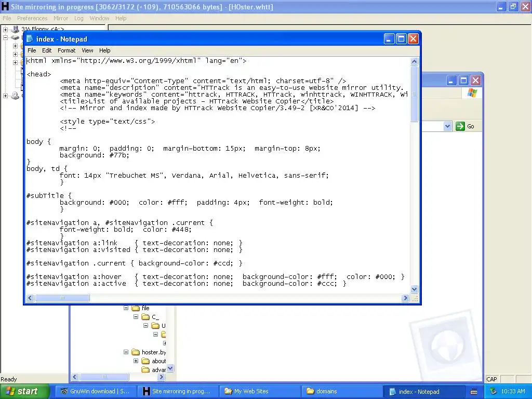Expand the CD drive node in HTTrack tree
The image size is (532, 399).
(x=5, y=96)
